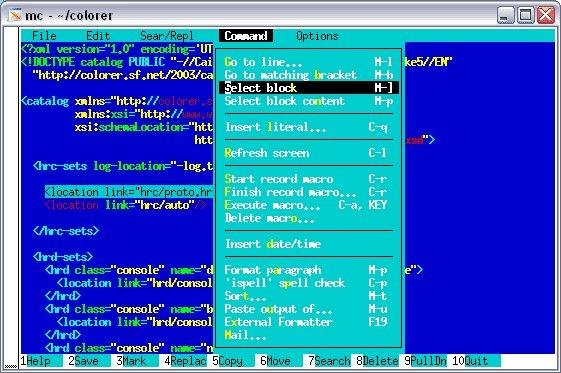561x373 pixels.
Task: Click the highlighted Command menu title
Action: pyautogui.click(x=246, y=36)
